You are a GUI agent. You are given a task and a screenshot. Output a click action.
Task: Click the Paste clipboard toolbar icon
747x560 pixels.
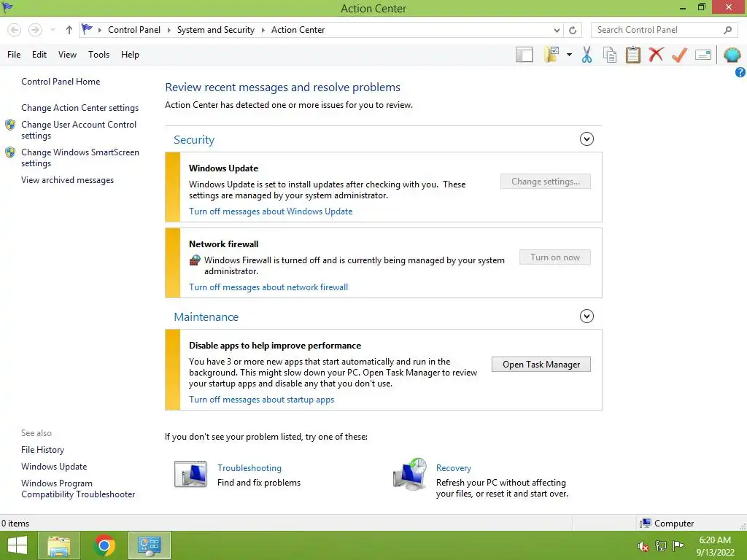[632, 55]
